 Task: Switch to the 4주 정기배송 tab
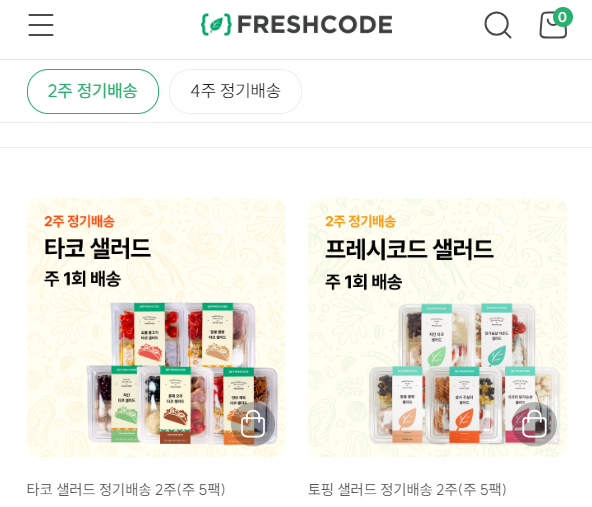tap(235, 91)
